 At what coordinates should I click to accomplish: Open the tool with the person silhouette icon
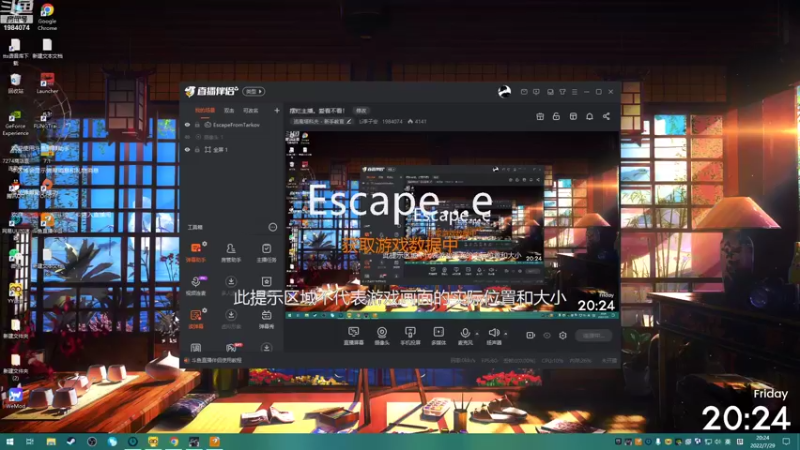point(231,248)
